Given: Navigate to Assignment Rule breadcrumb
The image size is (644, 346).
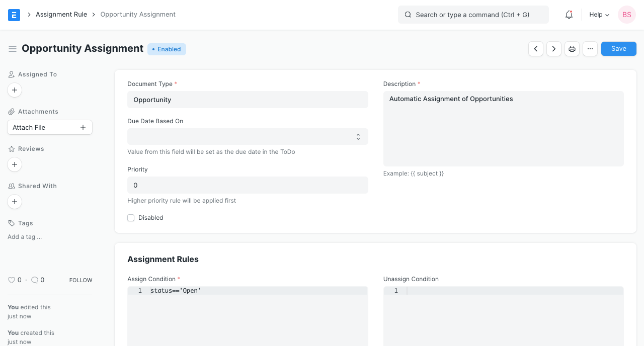Looking at the screenshot, I should coord(61,15).
